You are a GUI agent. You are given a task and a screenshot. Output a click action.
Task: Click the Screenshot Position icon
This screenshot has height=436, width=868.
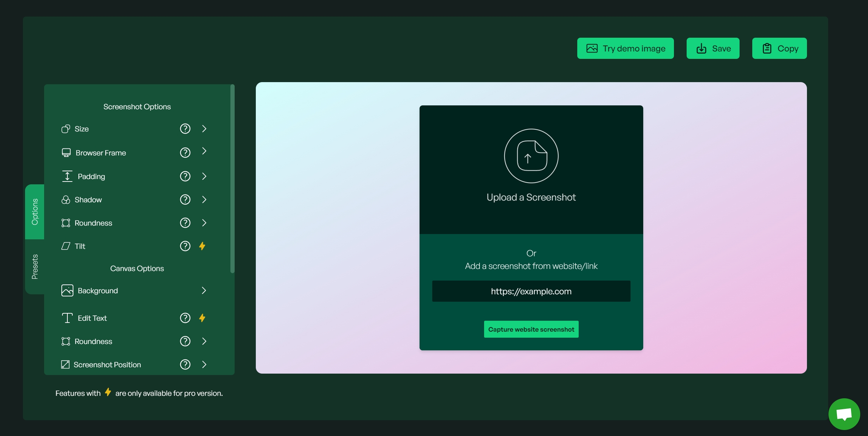coord(65,365)
